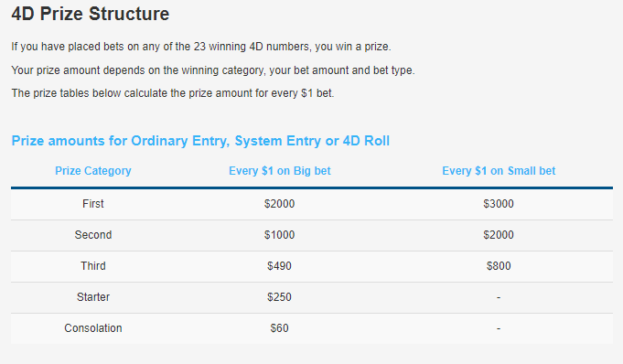Click the Second prize category cell
The image size is (623, 364).
coord(93,235)
